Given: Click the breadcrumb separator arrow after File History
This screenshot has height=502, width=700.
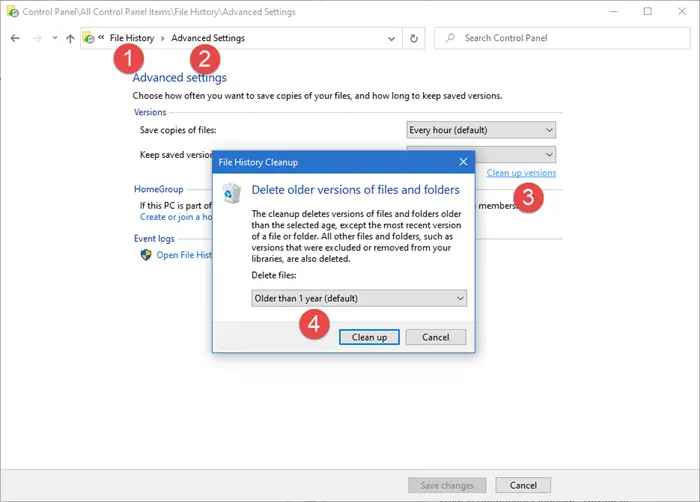Looking at the screenshot, I should (x=162, y=38).
